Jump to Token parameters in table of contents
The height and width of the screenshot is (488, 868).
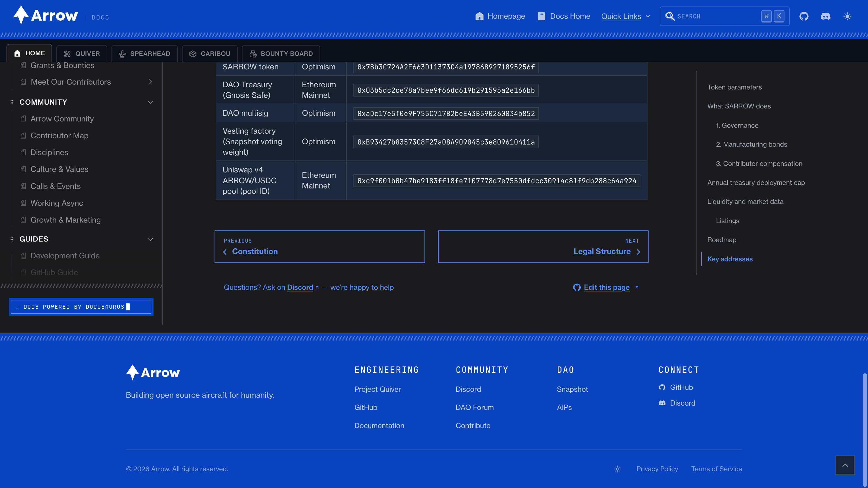coord(734,87)
